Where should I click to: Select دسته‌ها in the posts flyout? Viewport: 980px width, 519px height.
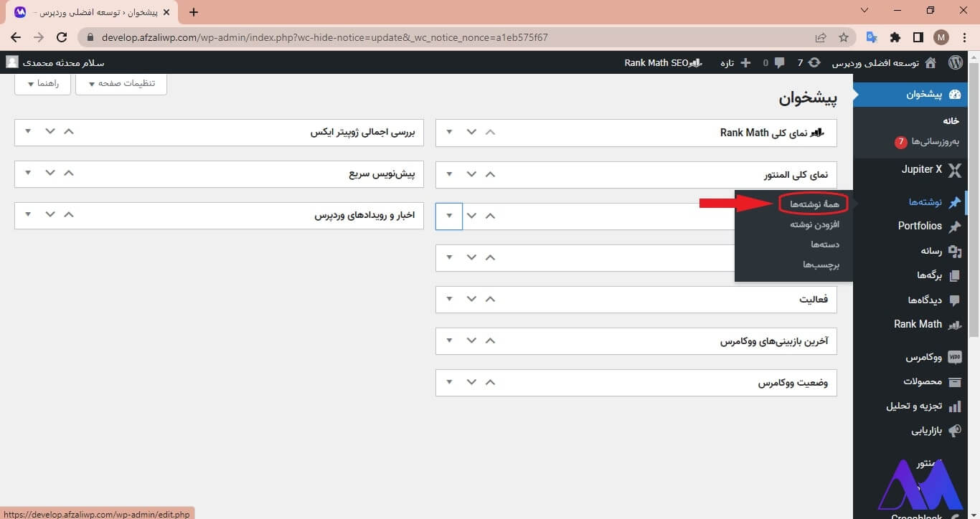click(825, 244)
